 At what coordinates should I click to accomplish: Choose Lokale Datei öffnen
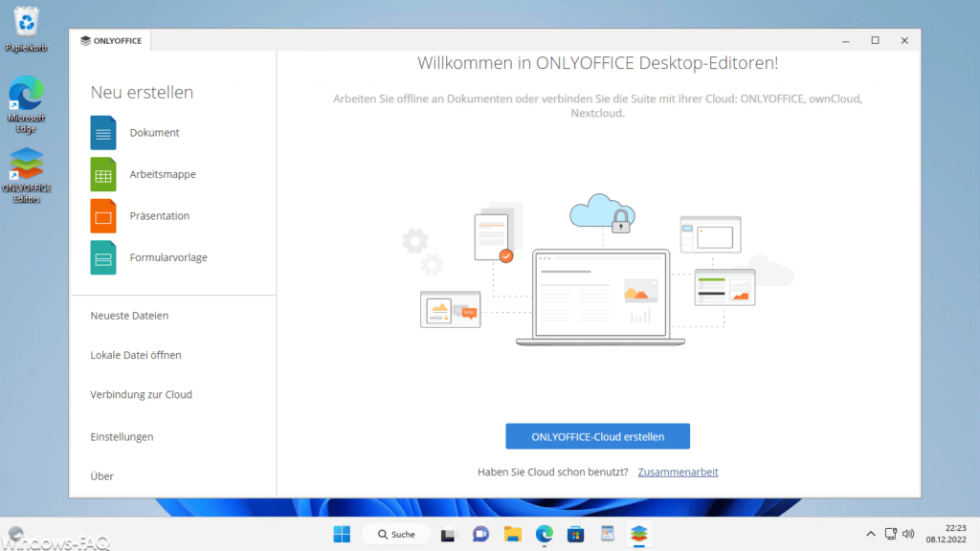(x=136, y=355)
